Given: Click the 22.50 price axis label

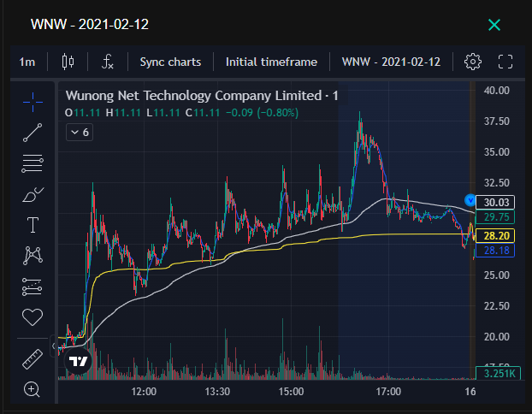Looking at the screenshot, I should [x=497, y=305].
